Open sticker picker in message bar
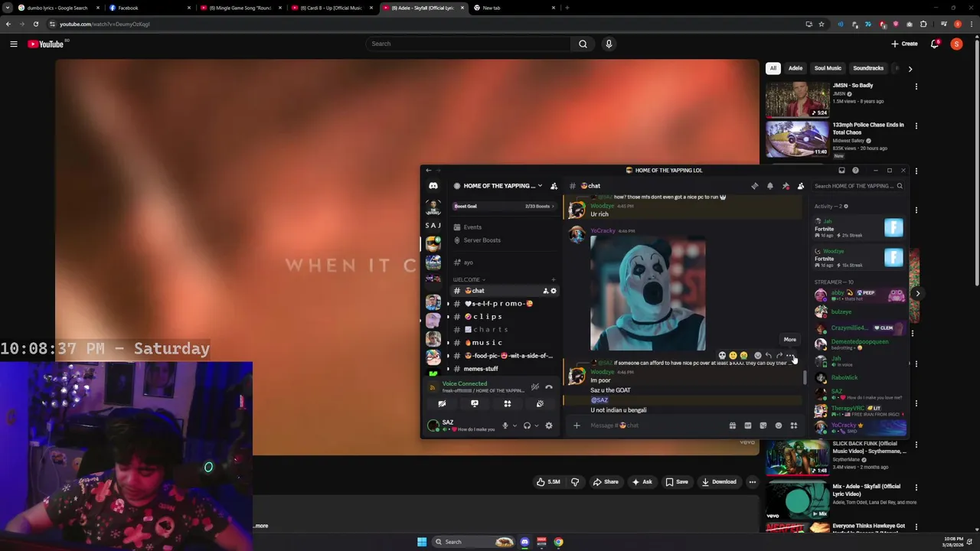This screenshot has height=551, width=980. pos(763,425)
